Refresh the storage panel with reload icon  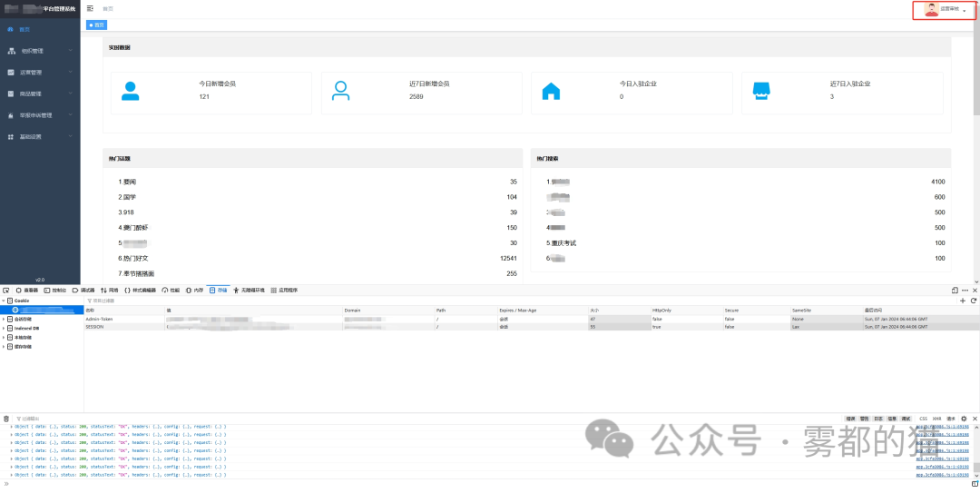[974, 301]
